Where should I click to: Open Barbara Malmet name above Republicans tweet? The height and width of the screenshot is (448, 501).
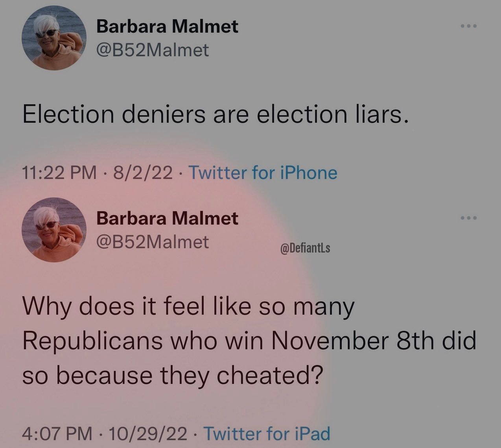click(x=167, y=218)
